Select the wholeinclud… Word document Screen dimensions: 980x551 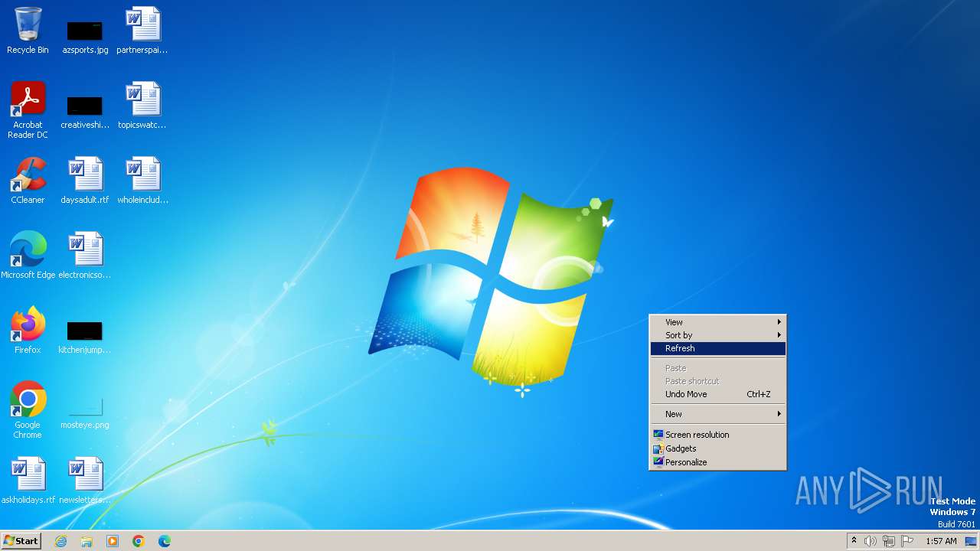[142, 181]
